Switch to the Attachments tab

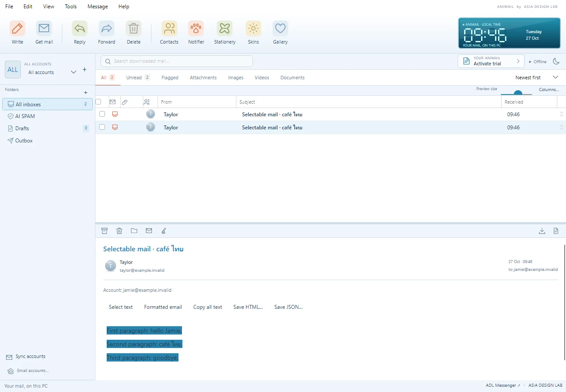pyautogui.click(x=203, y=78)
